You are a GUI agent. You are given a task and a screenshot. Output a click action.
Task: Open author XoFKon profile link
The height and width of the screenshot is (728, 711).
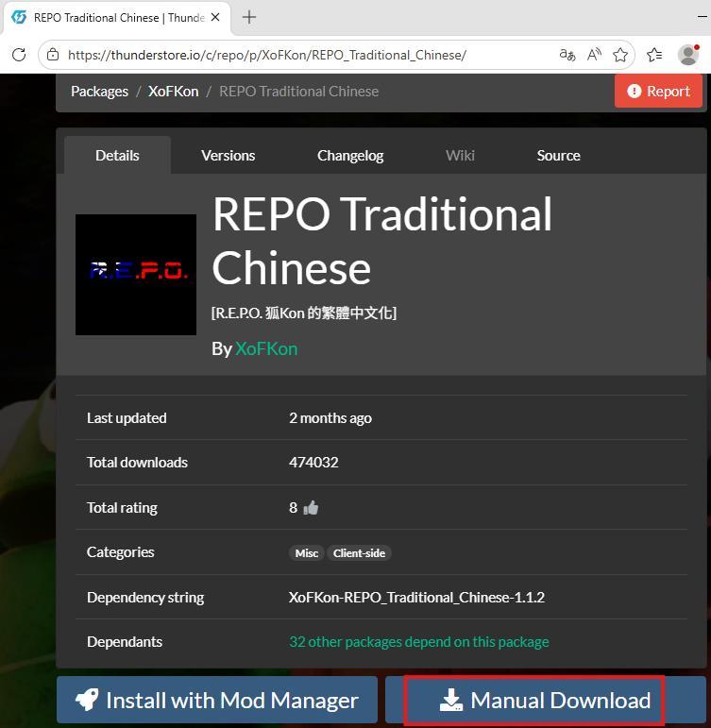[x=266, y=348]
